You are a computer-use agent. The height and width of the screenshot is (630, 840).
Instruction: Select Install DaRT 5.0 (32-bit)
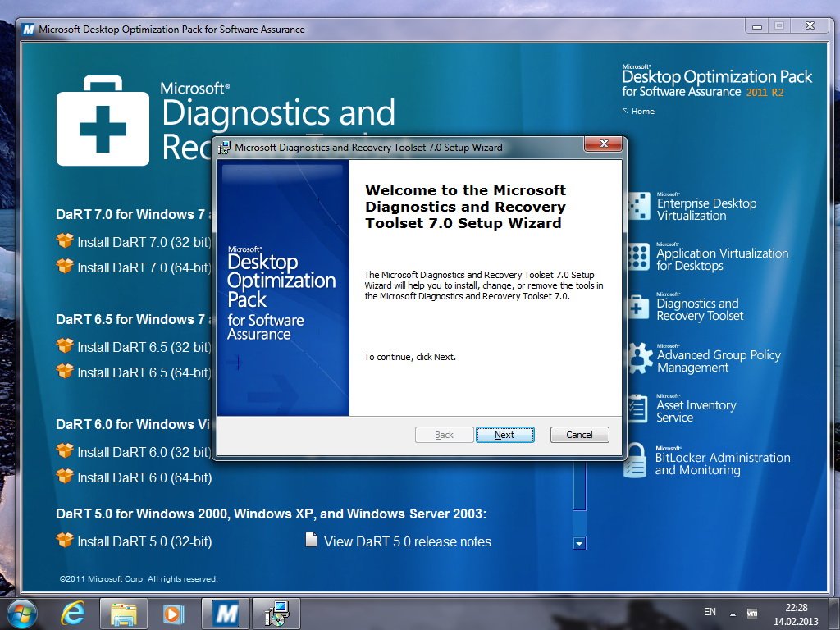point(144,541)
